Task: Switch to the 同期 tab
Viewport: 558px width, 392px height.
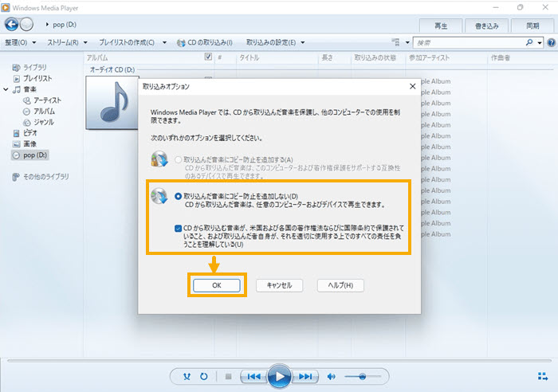Action: pyautogui.click(x=532, y=26)
